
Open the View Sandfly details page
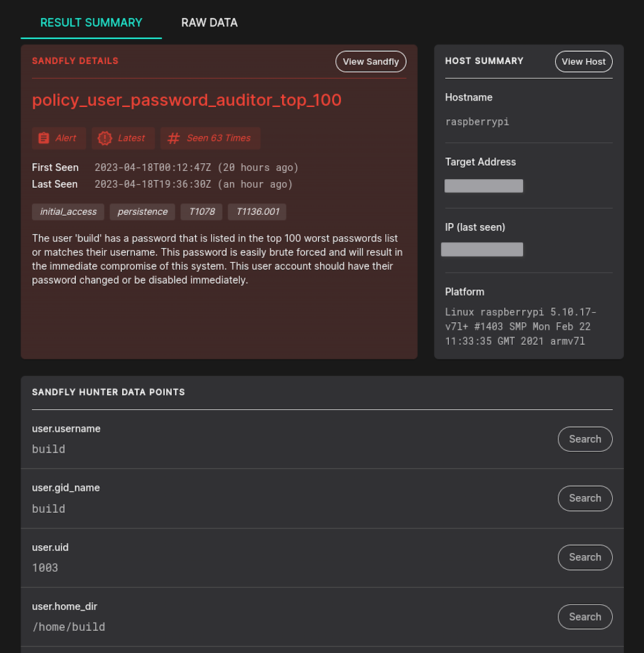tap(371, 61)
